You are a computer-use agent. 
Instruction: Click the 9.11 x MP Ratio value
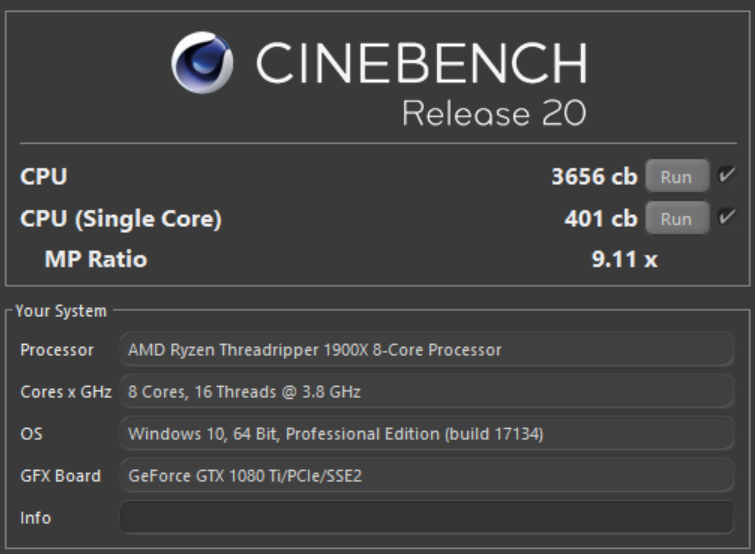click(x=624, y=260)
